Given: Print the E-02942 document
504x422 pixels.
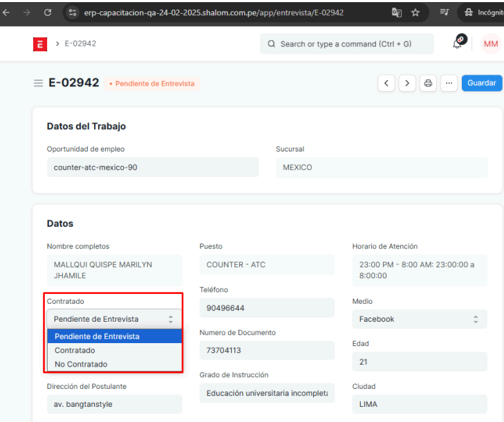Looking at the screenshot, I should click(428, 83).
